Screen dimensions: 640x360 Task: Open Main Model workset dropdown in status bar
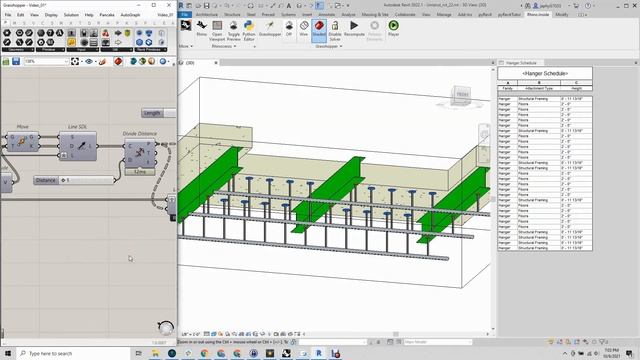point(437,342)
